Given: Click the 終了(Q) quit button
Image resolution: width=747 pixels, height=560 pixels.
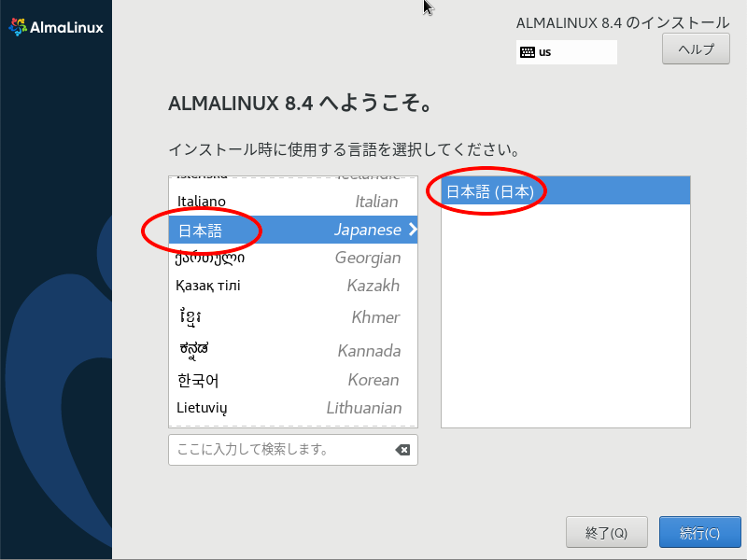Looking at the screenshot, I should click(606, 532).
